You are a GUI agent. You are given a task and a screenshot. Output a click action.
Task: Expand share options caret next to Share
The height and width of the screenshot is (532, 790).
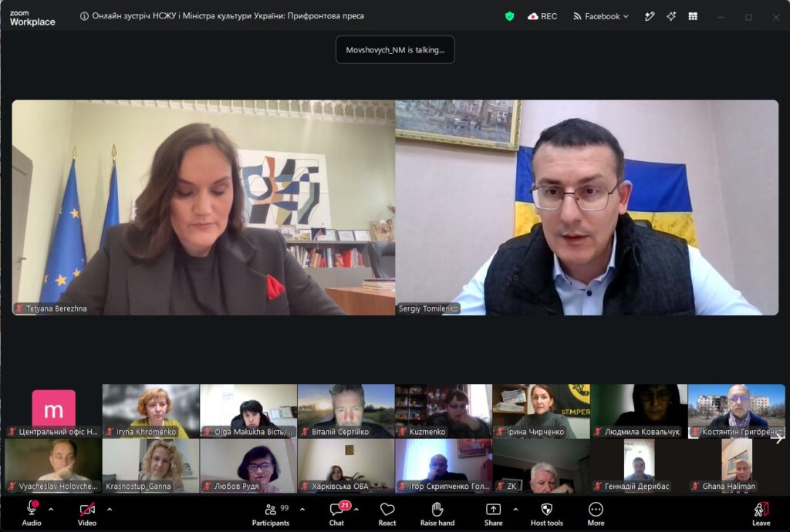coord(515,510)
